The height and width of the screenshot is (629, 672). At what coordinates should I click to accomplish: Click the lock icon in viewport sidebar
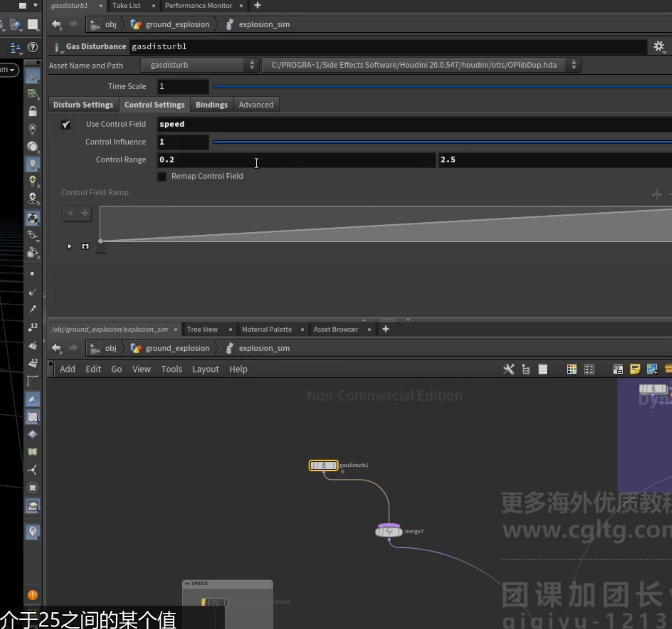click(x=33, y=111)
